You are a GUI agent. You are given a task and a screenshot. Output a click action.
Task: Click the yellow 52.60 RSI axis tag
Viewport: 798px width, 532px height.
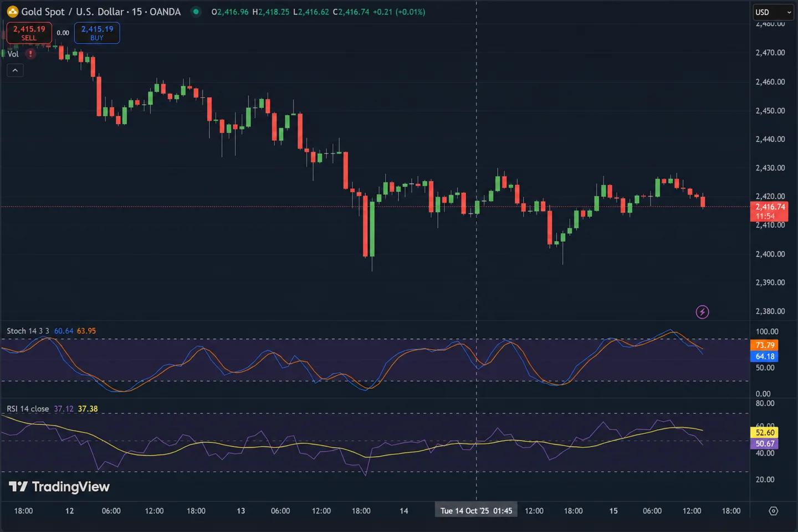click(x=765, y=432)
